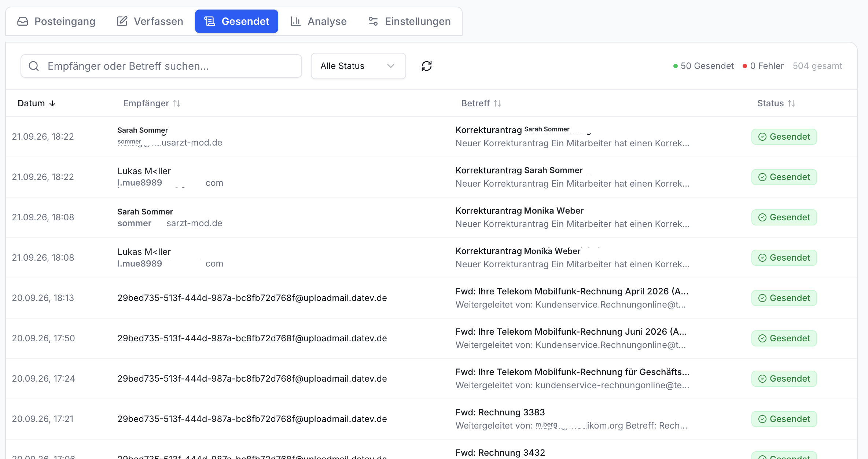Click Gesendet status badge in 20.09.26, 18:13 row
Viewport: 868px width, 459px height.
click(784, 298)
